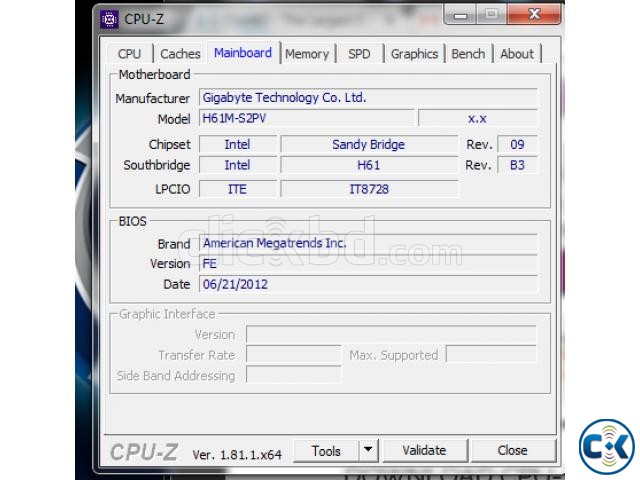
Task: Select the Mainboard tab
Action: 243,53
